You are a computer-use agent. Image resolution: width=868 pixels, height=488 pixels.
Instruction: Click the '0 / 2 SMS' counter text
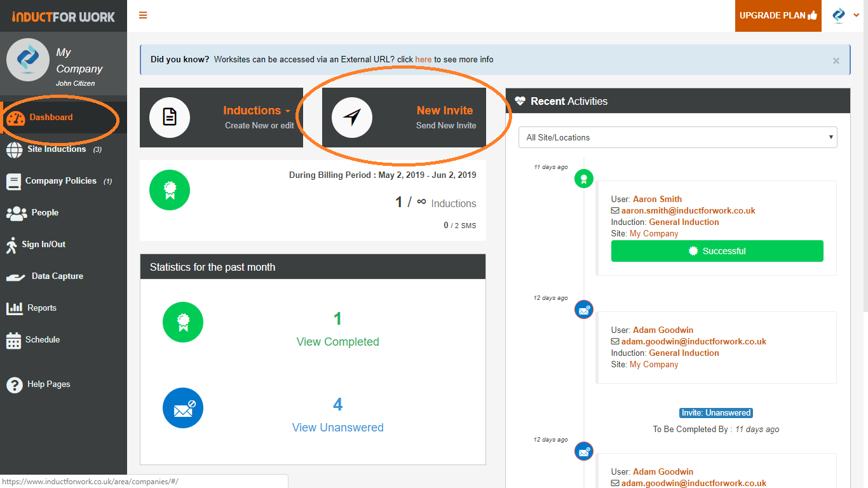point(459,226)
